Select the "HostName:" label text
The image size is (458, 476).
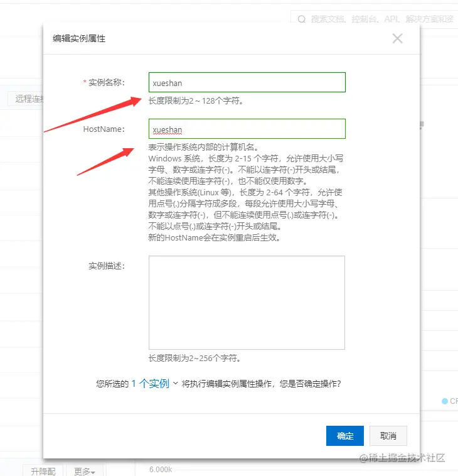(x=104, y=129)
